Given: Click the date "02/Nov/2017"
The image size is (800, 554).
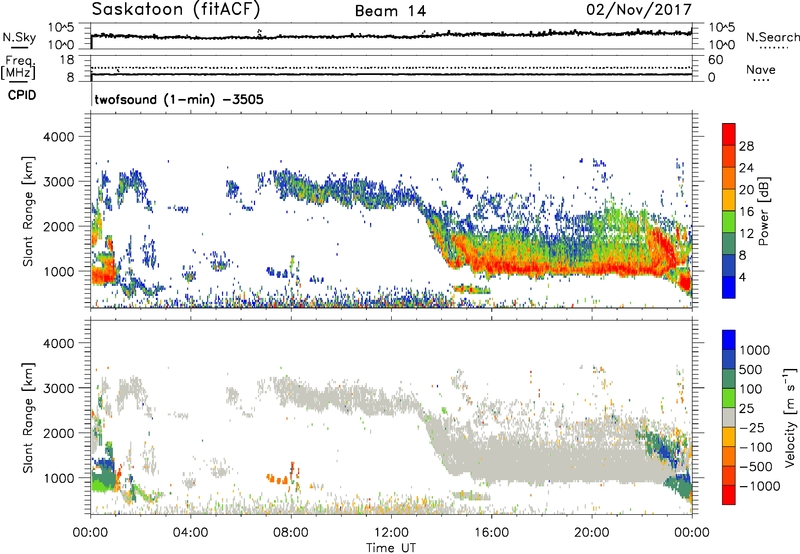Looking at the screenshot, I should [639, 10].
